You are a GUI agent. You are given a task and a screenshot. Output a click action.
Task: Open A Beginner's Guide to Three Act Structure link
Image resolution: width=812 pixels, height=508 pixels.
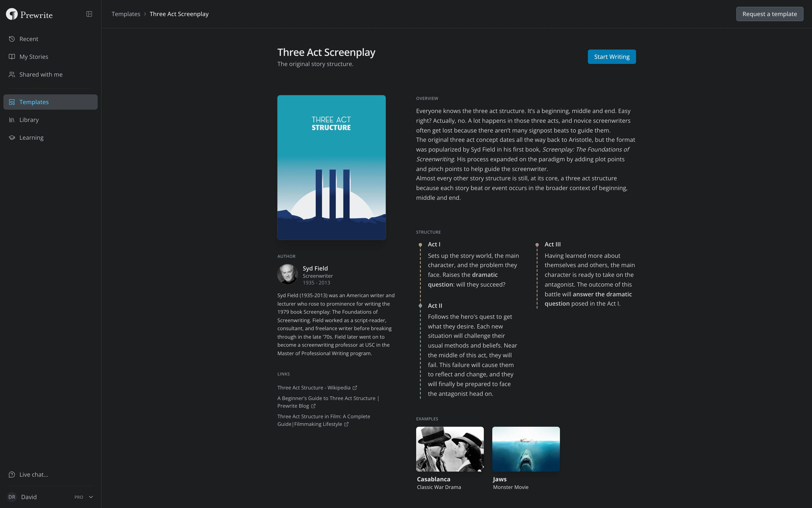328,402
